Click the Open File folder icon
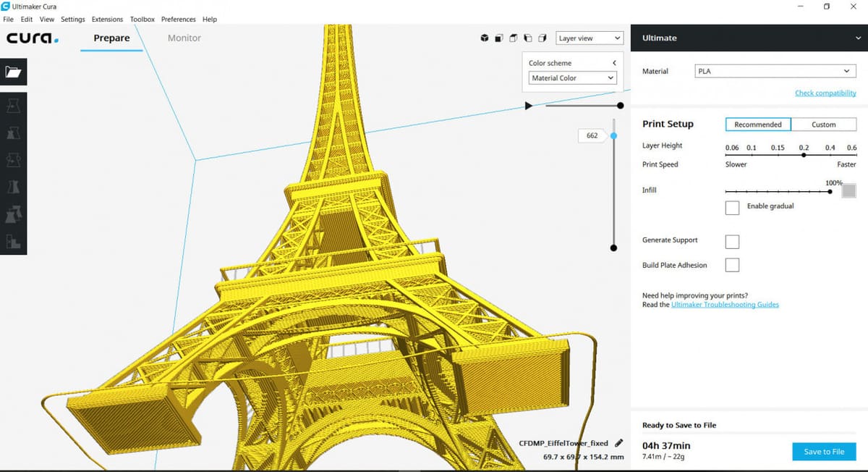868x472 pixels. point(14,72)
